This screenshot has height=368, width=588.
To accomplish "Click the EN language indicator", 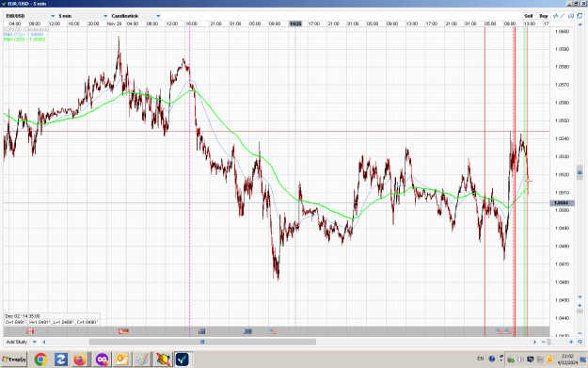I will pos(480,359).
